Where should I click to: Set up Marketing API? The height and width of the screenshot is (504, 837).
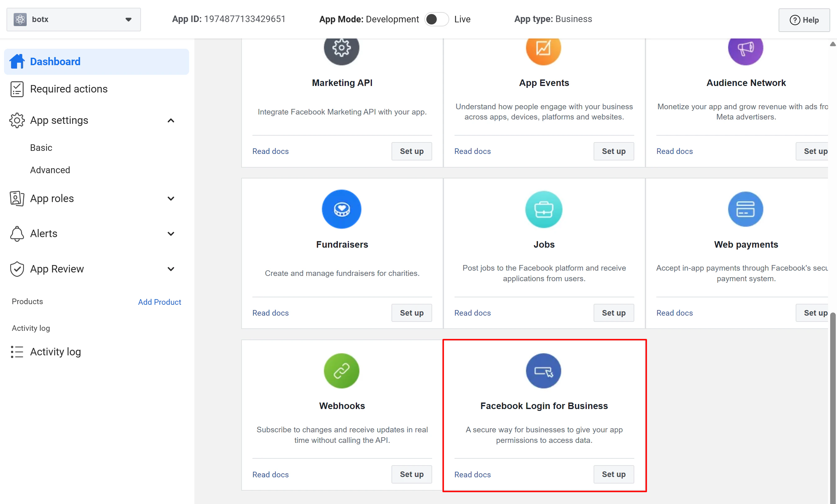tap(411, 151)
